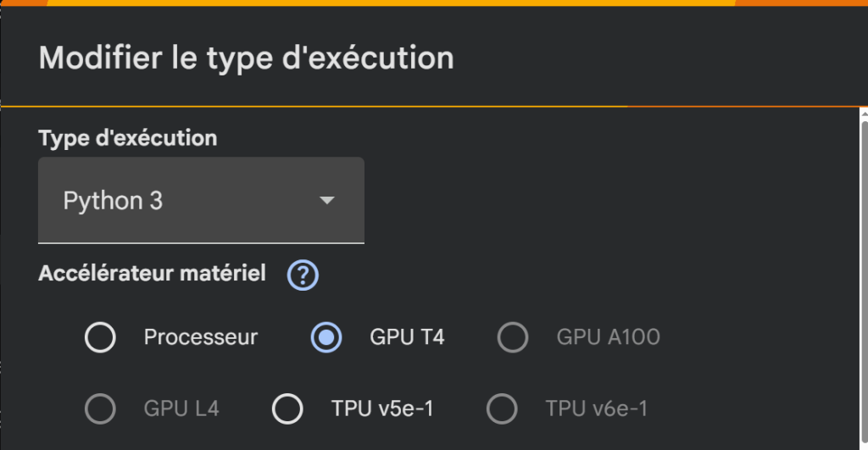The width and height of the screenshot is (868, 450).
Task: Click the TPU v5e-1 option label
Action: tap(382, 409)
